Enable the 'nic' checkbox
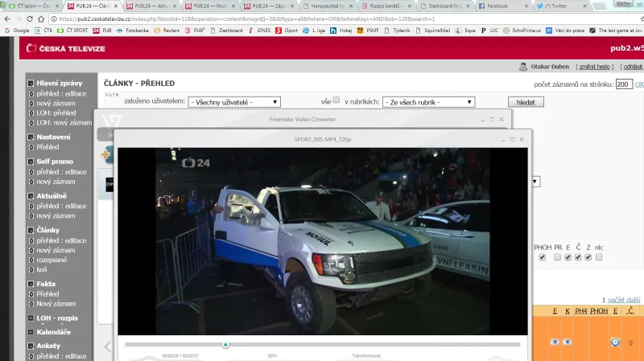The width and height of the screenshot is (644, 361). pyautogui.click(x=599, y=257)
